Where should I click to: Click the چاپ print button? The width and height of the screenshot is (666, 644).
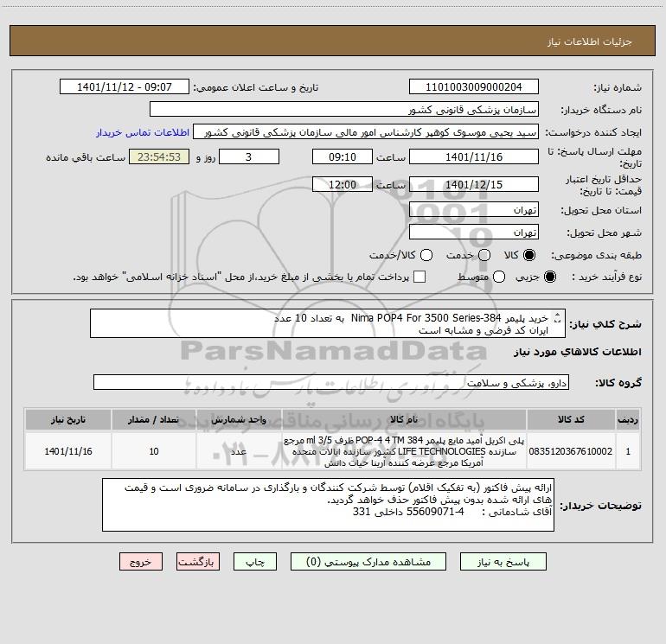pos(255,562)
